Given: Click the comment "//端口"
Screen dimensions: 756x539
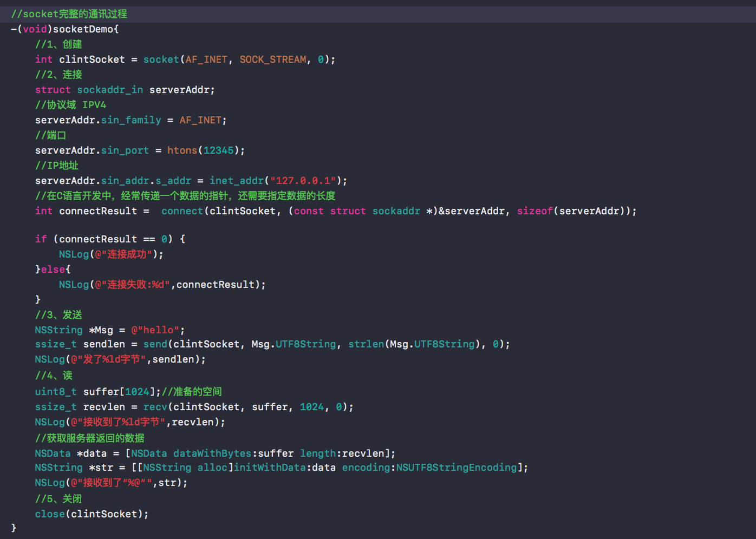Looking at the screenshot, I should point(50,135).
